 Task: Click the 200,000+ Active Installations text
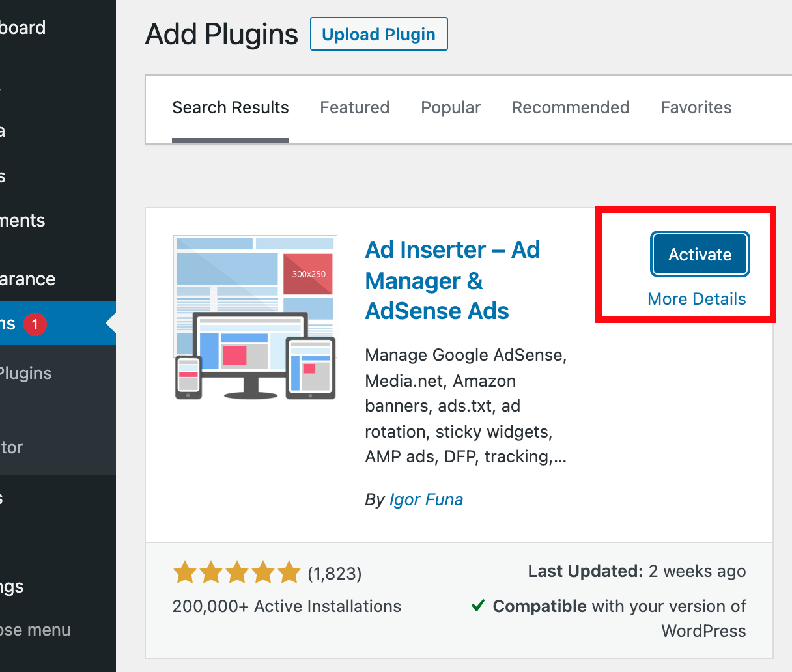point(287,606)
